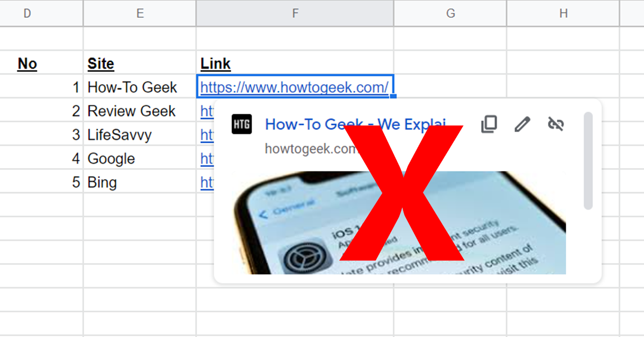
Task: Select the "Site" header cell
Action: pyautogui.click(x=140, y=63)
